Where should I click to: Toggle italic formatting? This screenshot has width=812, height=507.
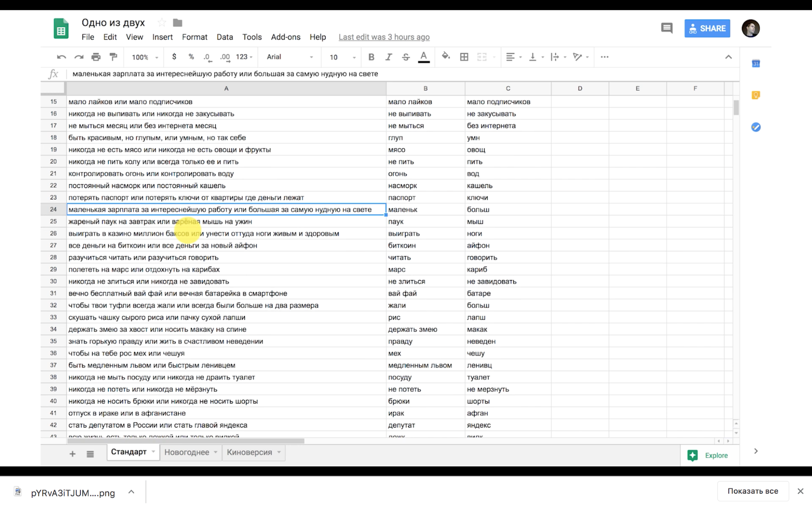(x=388, y=57)
